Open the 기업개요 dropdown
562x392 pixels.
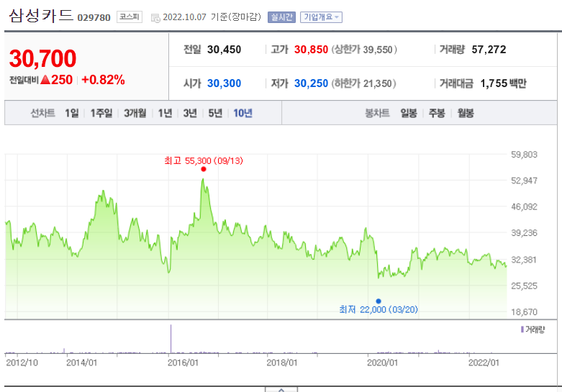(321, 17)
